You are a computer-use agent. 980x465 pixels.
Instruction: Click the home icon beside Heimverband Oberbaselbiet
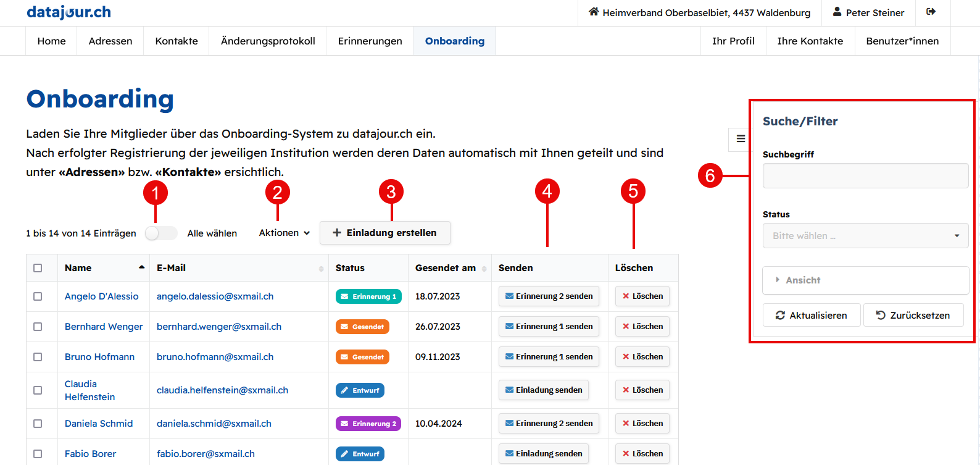click(x=594, y=12)
